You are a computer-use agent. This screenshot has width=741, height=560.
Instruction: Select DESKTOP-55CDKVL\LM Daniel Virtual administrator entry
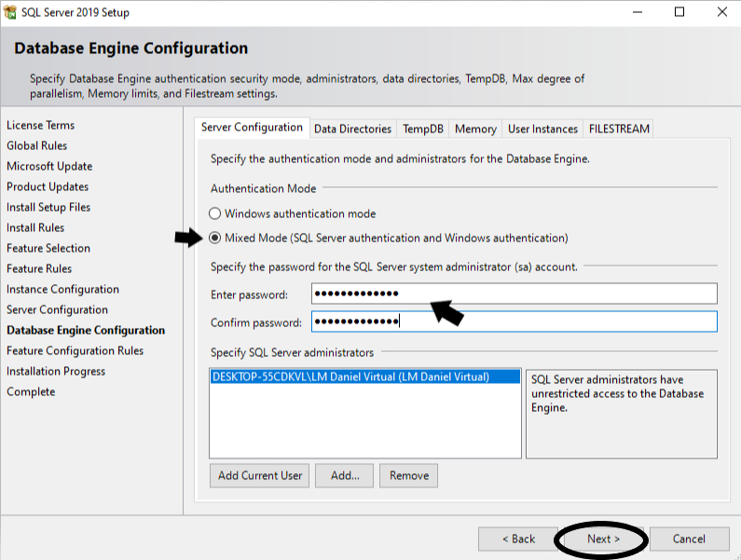click(x=364, y=376)
